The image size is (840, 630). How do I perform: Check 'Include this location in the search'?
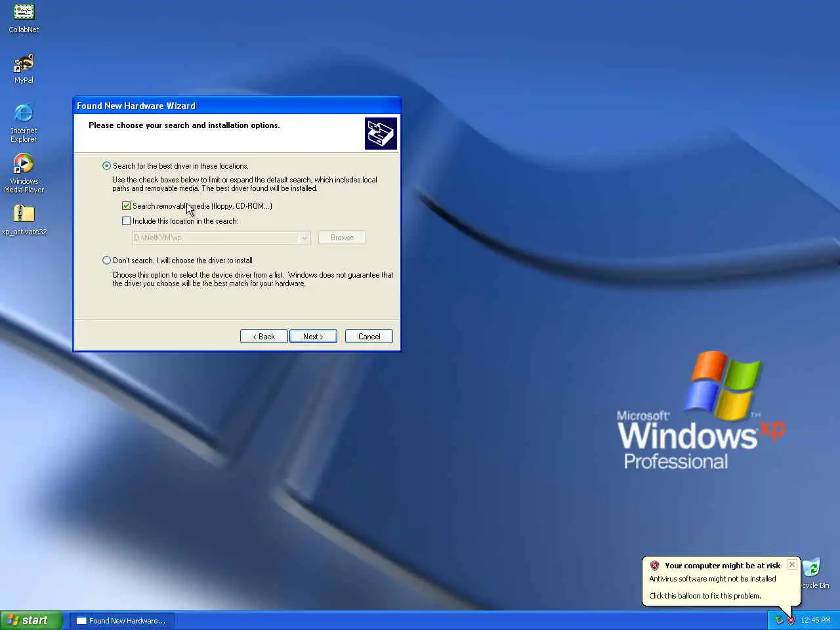[x=126, y=221]
